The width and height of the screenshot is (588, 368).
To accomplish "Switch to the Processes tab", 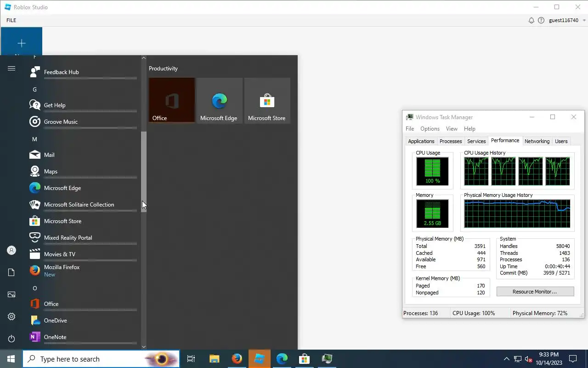I will pos(451,141).
